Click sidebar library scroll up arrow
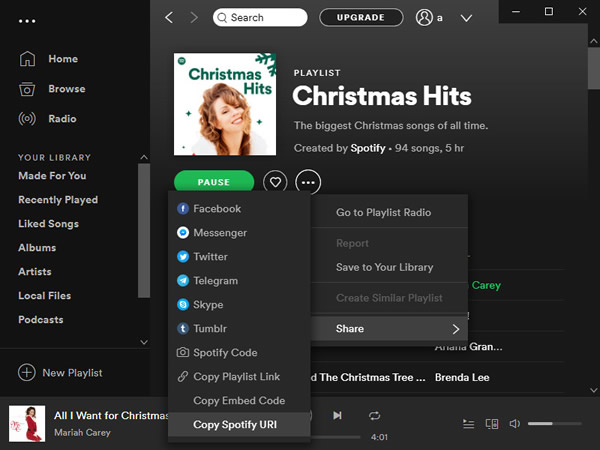The width and height of the screenshot is (600, 450). tap(144, 157)
